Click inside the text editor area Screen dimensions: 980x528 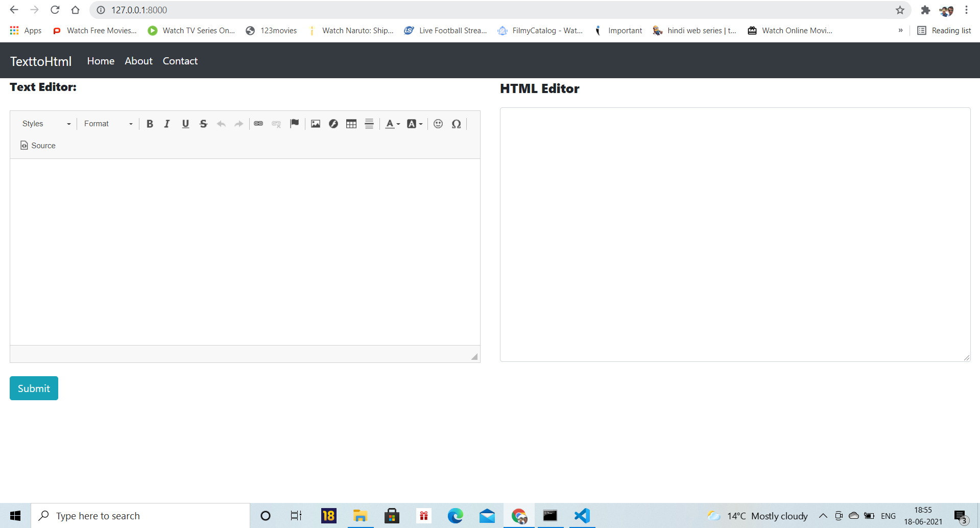click(245, 252)
